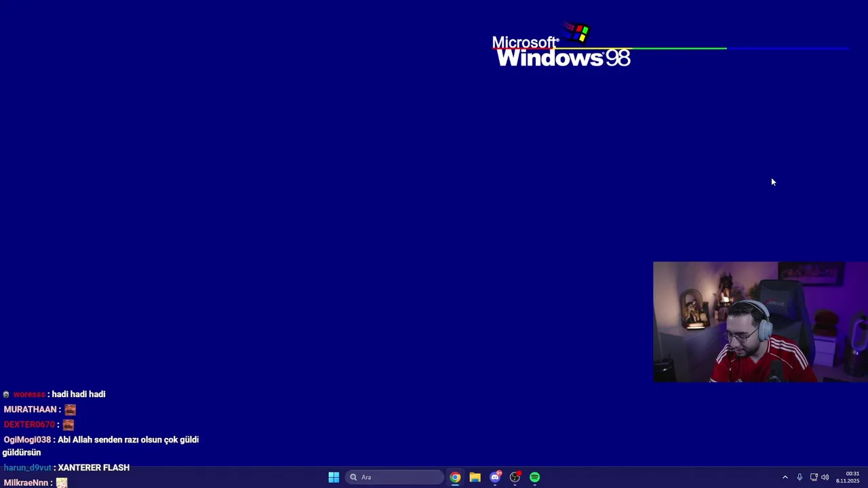
Task: Click the microphone tray icon
Action: pyautogui.click(x=800, y=477)
